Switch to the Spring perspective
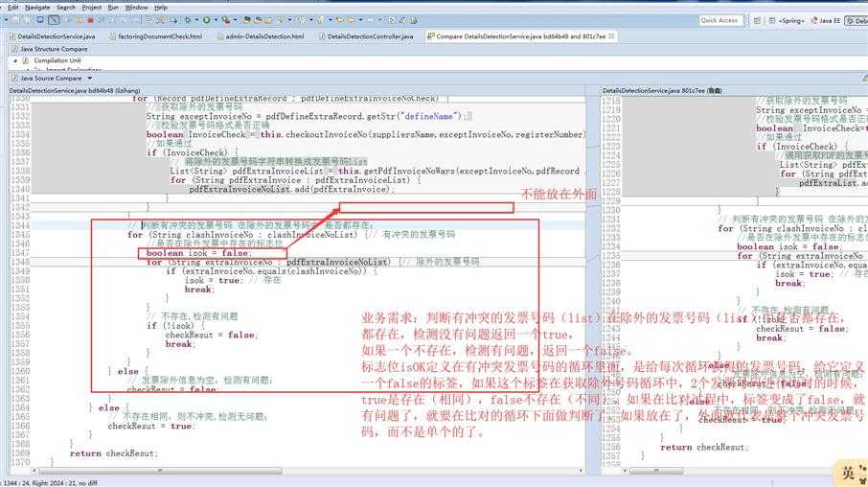 tap(786, 20)
